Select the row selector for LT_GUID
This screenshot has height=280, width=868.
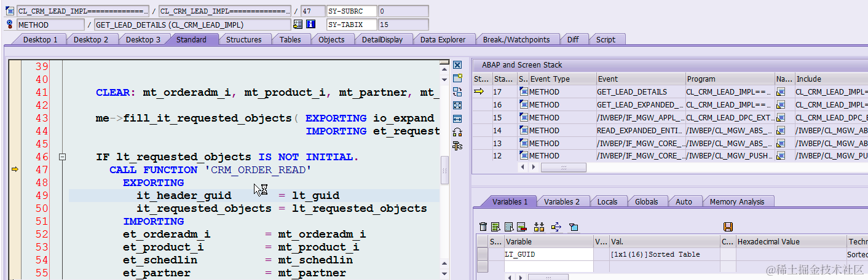(483, 254)
